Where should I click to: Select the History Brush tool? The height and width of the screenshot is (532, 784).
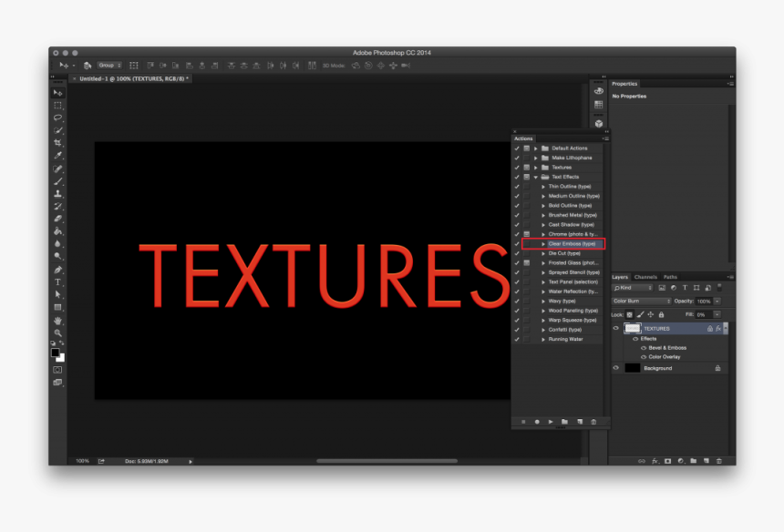point(58,206)
